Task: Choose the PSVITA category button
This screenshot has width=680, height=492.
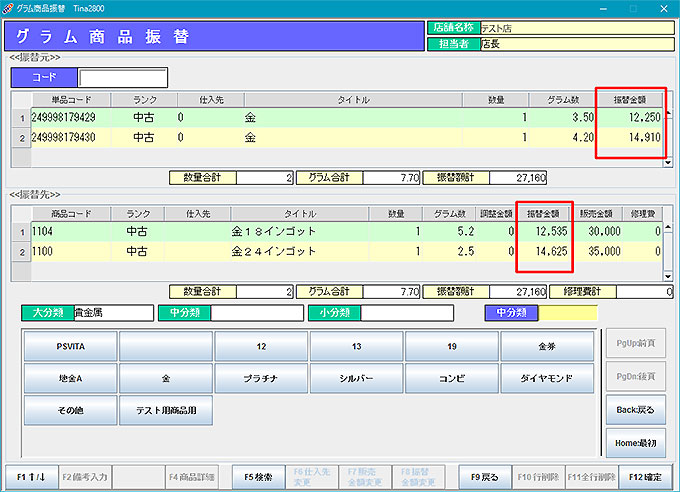Action: click(70, 346)
